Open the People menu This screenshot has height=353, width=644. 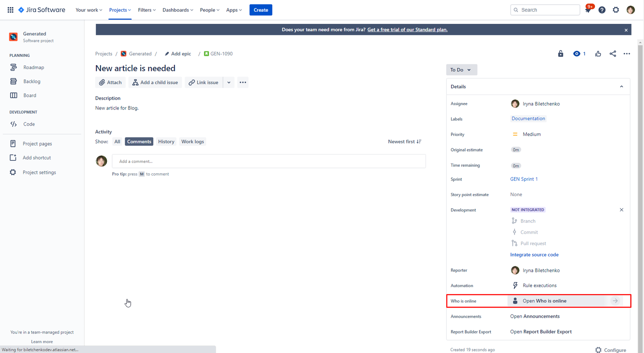coord(209,10)
